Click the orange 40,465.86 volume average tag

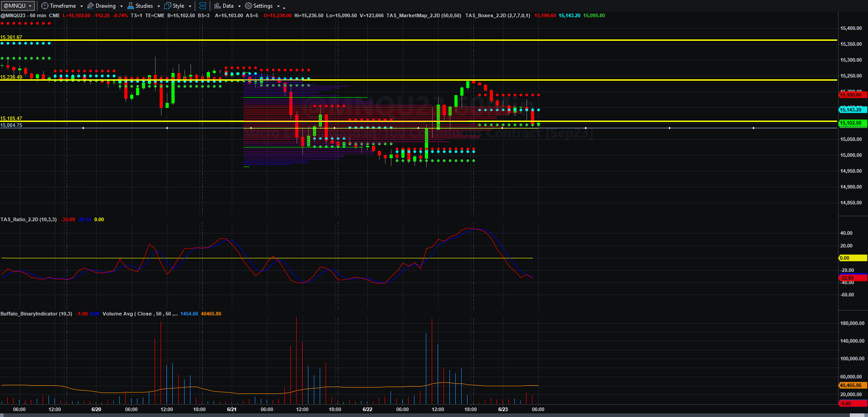853,385
